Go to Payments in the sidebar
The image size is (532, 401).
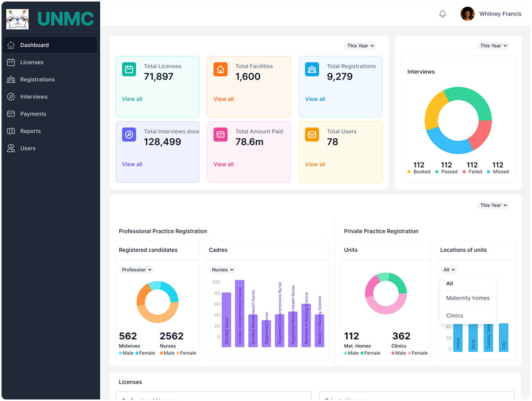tap(33, 114)
